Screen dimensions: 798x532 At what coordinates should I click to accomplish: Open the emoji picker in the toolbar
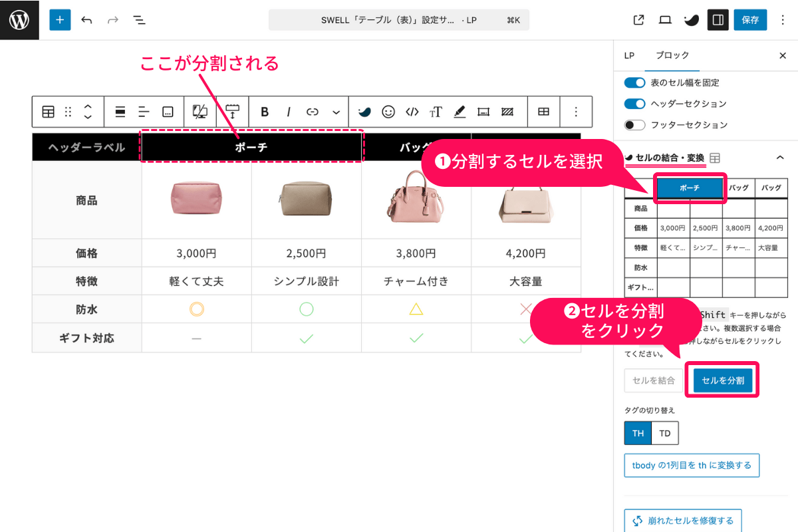(x=388, y=112)
